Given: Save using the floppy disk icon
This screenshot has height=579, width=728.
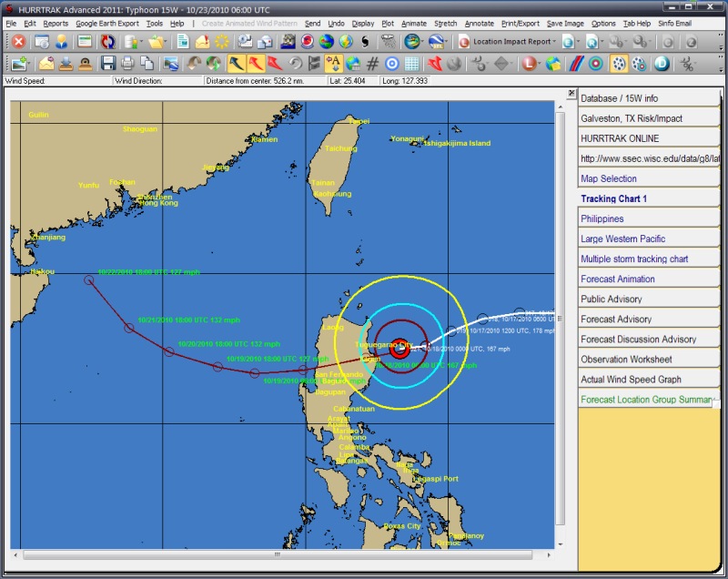Looking at the screenshot, I should coord(108,64).
